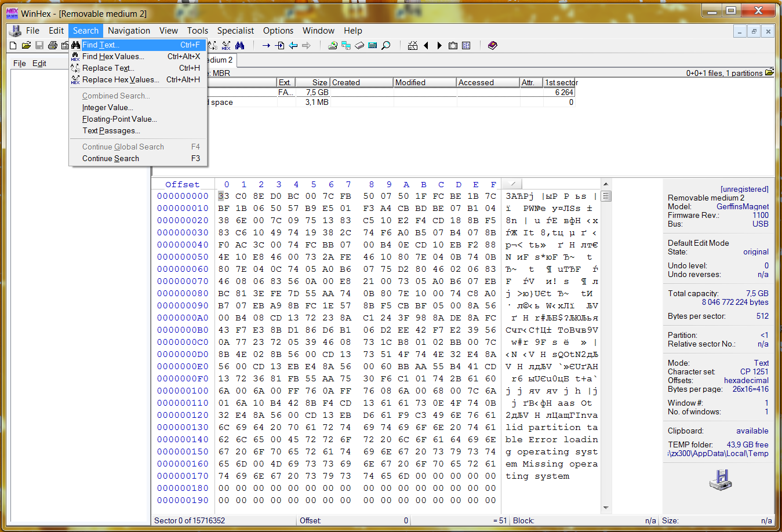Image resolution: width=782 pixels, height=532 pixels.
Task: Choose Replace Text menu entry
Action: point(138,68)
